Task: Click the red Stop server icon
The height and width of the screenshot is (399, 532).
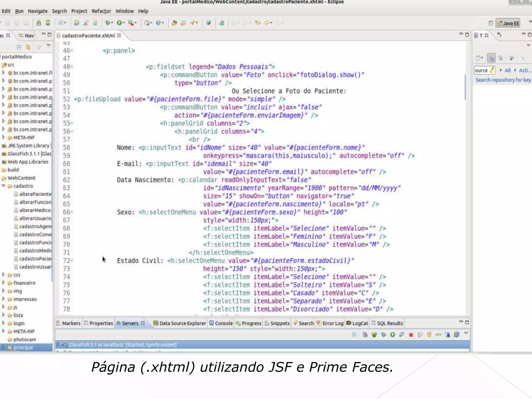Action: 411,335
